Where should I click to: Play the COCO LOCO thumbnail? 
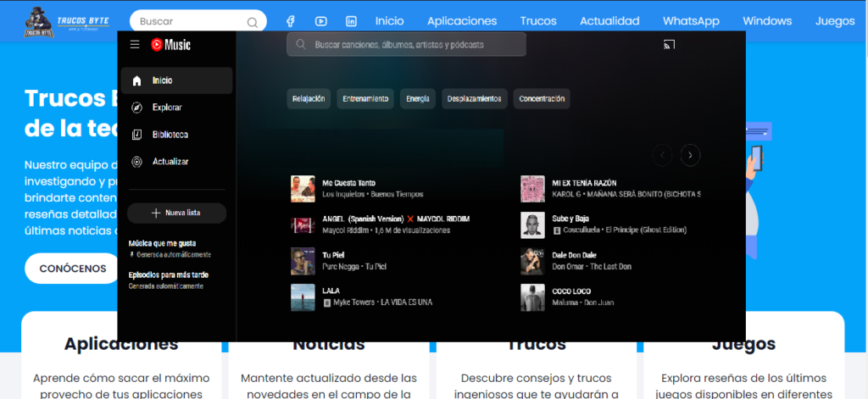pyautogui.click(x=532, y=297)
